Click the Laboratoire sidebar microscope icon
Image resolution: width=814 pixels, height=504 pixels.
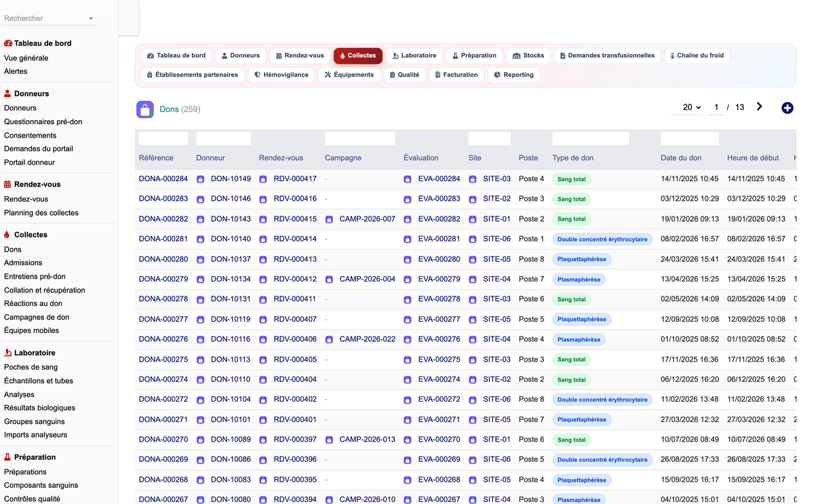[x=8, y=353]
